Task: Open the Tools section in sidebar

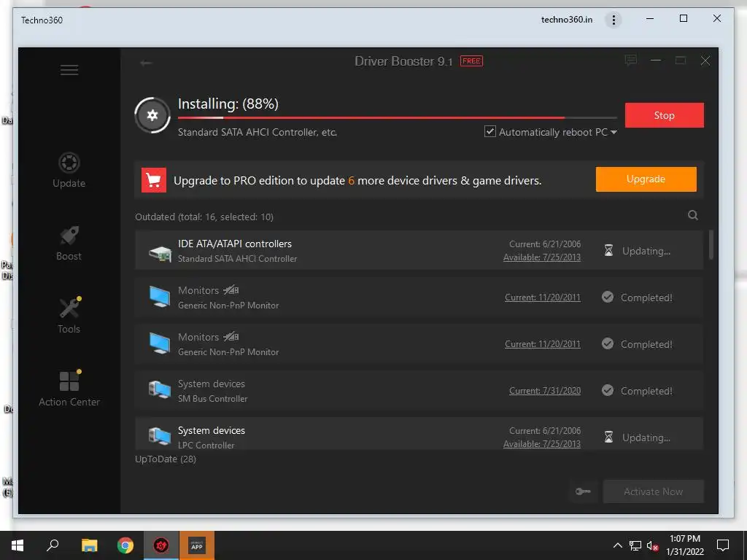Action: coord(69,316)
